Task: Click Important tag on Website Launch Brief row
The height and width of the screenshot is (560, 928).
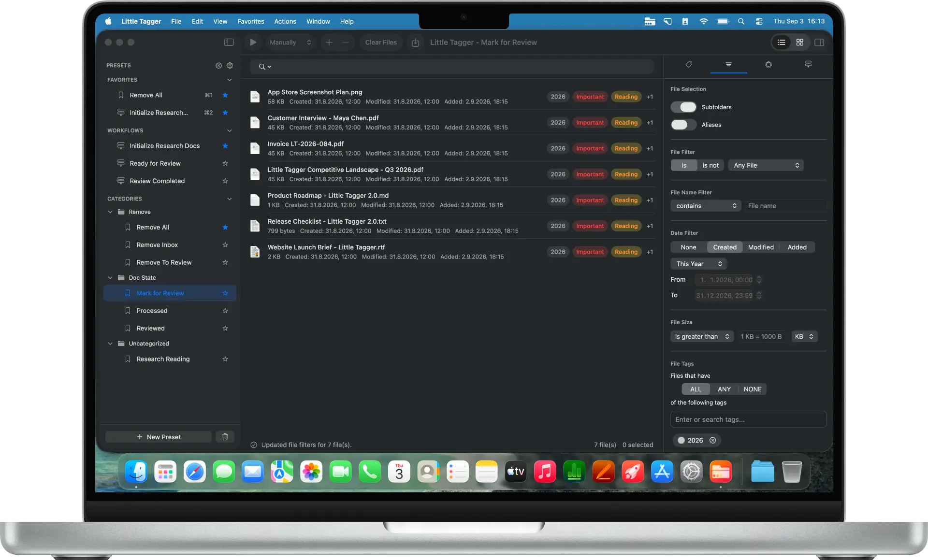Action: point(590,252)
